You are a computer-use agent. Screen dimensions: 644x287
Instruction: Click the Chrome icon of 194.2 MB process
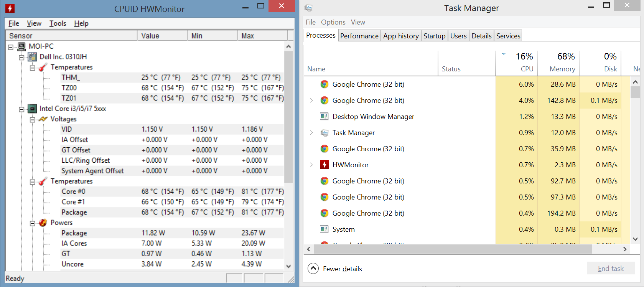click(324, 213)
